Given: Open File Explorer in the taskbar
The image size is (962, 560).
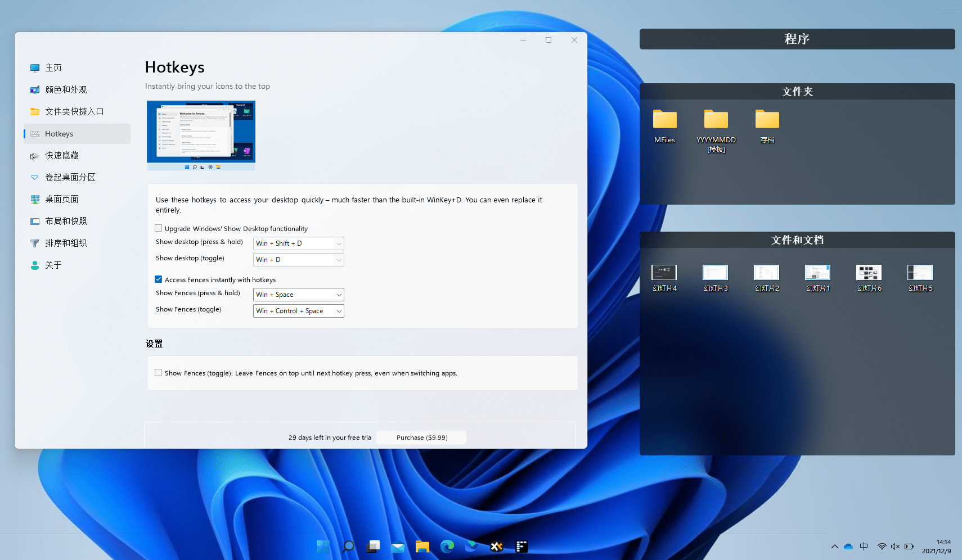Looking at the screenshot, I should click(x=422, y=546).
